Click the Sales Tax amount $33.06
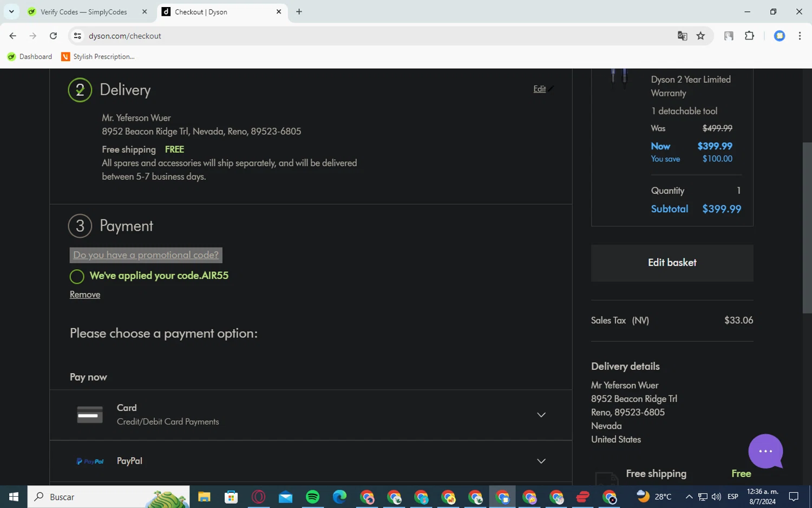Screen dimensions: 812x508 [739, 320]
